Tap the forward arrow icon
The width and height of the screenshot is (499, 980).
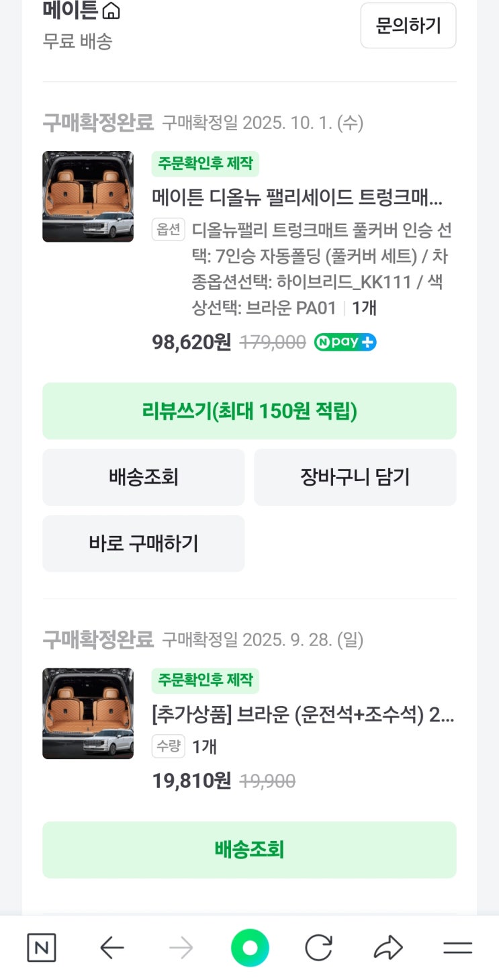tap(181, 948)
